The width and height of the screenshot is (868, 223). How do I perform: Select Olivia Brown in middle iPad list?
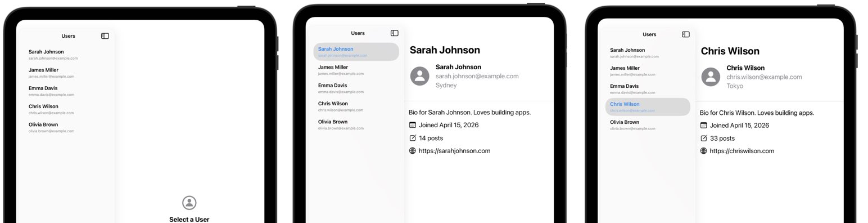pos(356,124)
